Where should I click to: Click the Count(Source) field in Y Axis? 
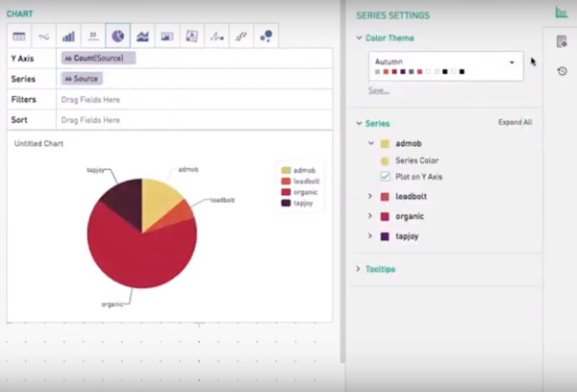tap(97, 58)
